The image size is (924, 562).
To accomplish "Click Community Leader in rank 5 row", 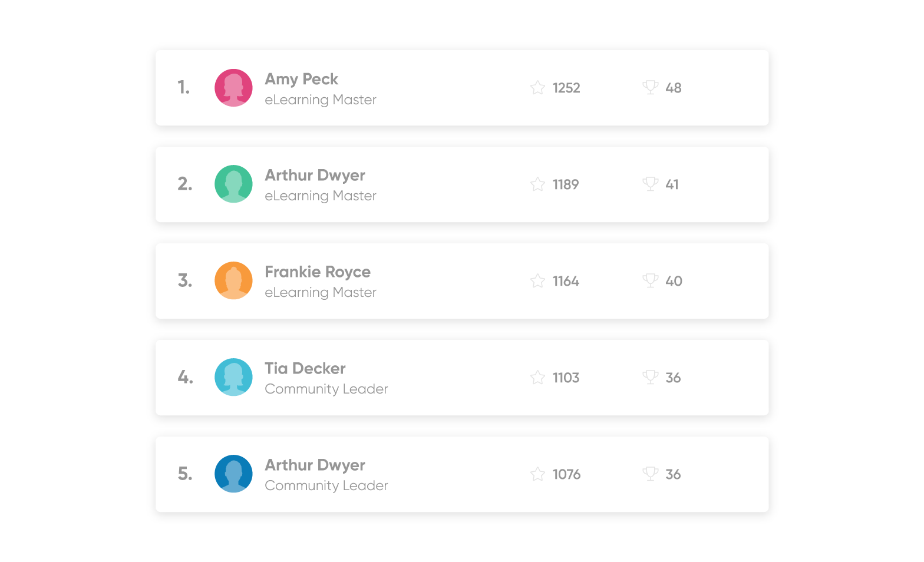I will tap(326, 486).
